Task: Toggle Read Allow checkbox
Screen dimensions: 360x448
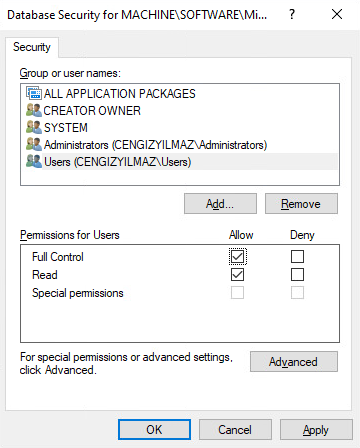Action: click(237, 275)
